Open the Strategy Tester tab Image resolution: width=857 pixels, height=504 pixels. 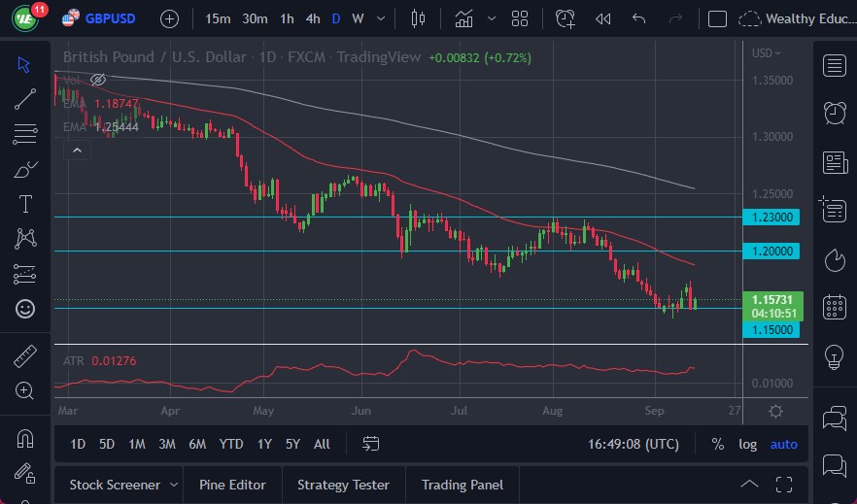click(x=343, y=485)
